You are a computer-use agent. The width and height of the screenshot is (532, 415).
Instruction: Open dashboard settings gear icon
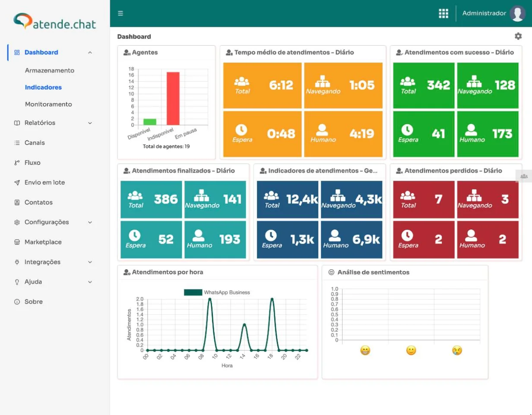click(x=518, y=36)
